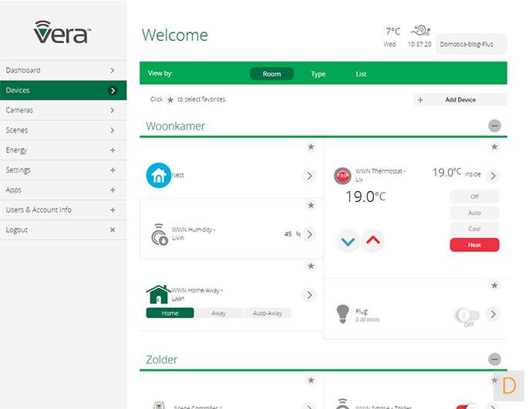This screenshot has height=409, width=532.
Task: Click the WWN Home/Away green house icon
Action: coord(158,294)
